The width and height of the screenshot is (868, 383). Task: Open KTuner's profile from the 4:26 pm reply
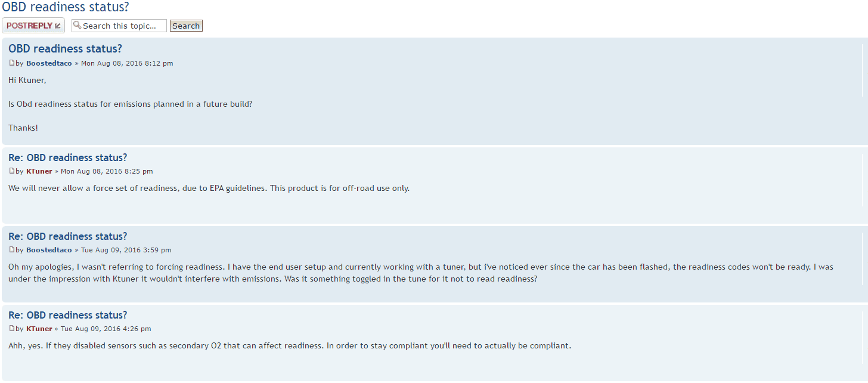click(x=39, y=329)
